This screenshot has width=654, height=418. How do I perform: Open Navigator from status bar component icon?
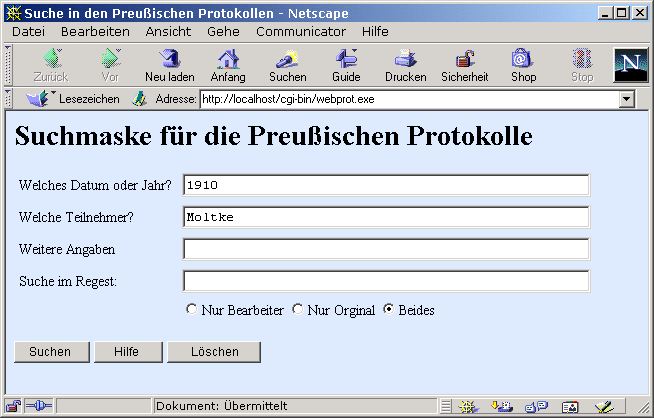(x=468, y=406)
